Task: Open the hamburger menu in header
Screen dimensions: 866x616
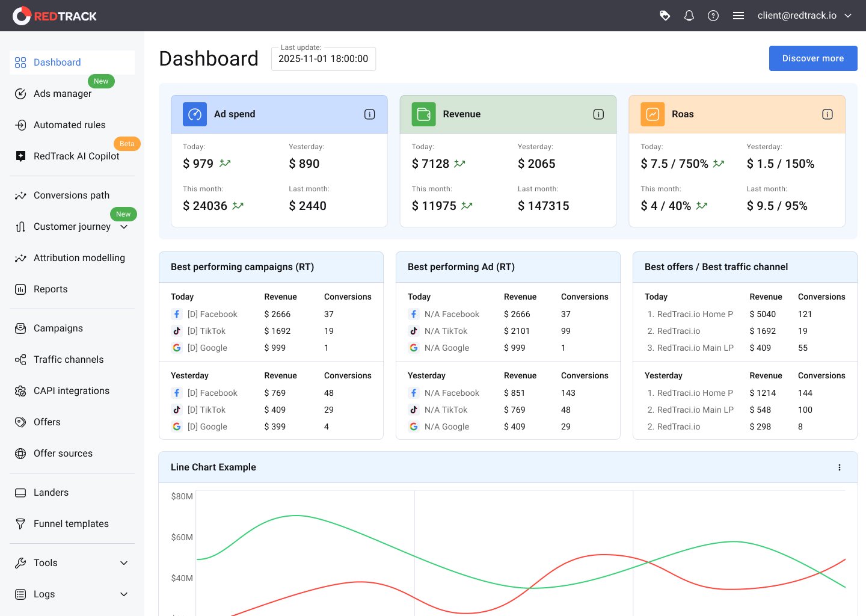Action: point(739,16)
